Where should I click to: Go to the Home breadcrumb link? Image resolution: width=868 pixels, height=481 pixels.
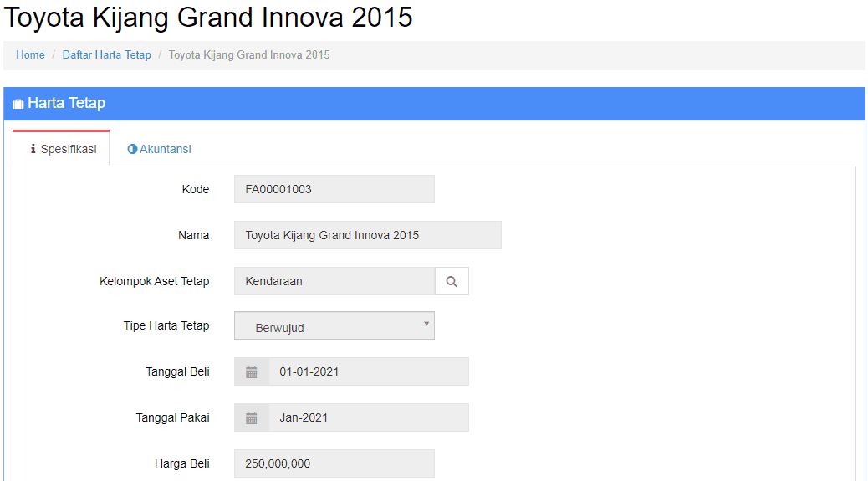pos(30,55)
